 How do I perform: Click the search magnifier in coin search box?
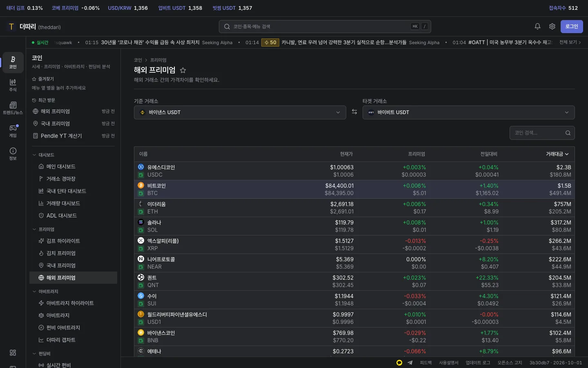coord(568,133)
